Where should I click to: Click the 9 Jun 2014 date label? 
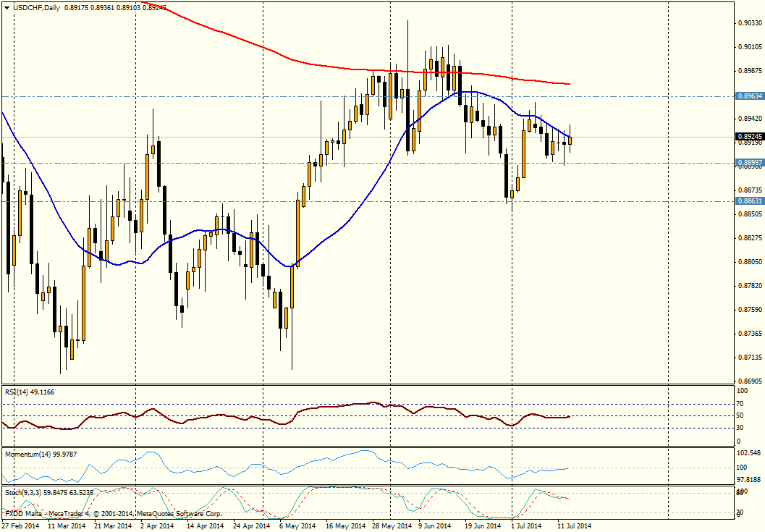[x=436, y=526]
